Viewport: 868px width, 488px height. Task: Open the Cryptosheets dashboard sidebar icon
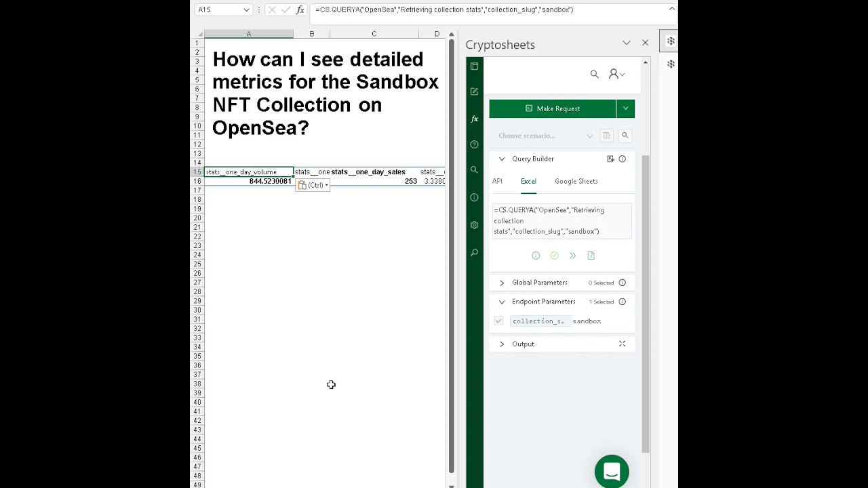click(474, 66)
